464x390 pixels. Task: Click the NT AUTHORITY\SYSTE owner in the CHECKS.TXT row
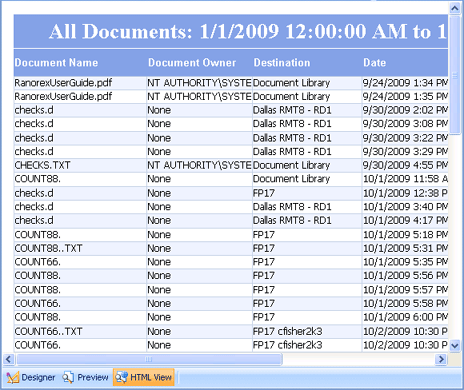coord(199,165)
